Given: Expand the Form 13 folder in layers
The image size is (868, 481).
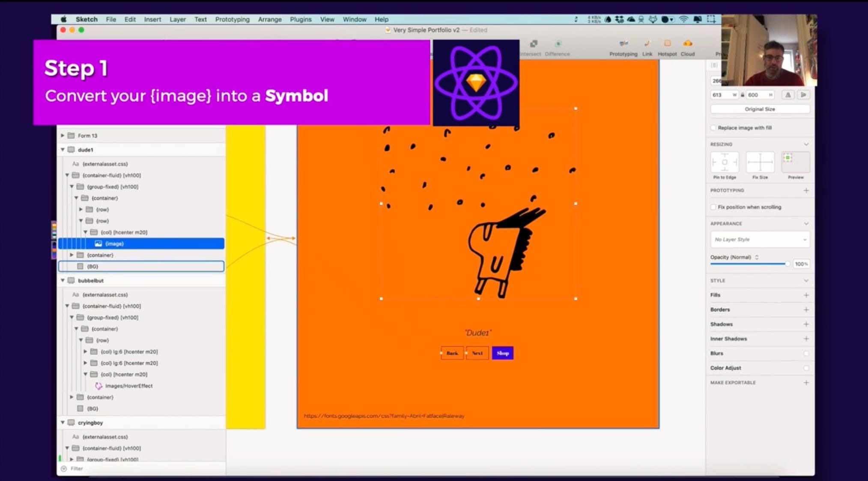Looking at the screenshot, I should 63,135.
